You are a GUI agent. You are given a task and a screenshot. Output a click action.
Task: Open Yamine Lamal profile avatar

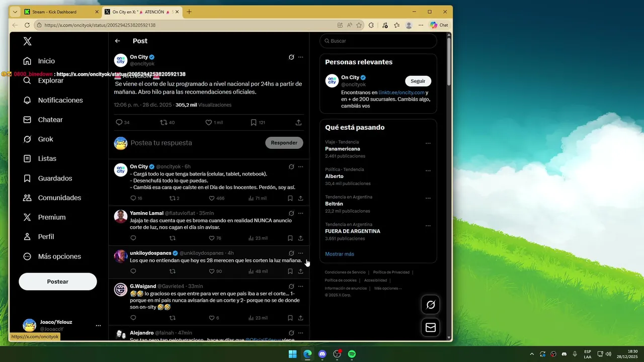(x=121, y=216)
